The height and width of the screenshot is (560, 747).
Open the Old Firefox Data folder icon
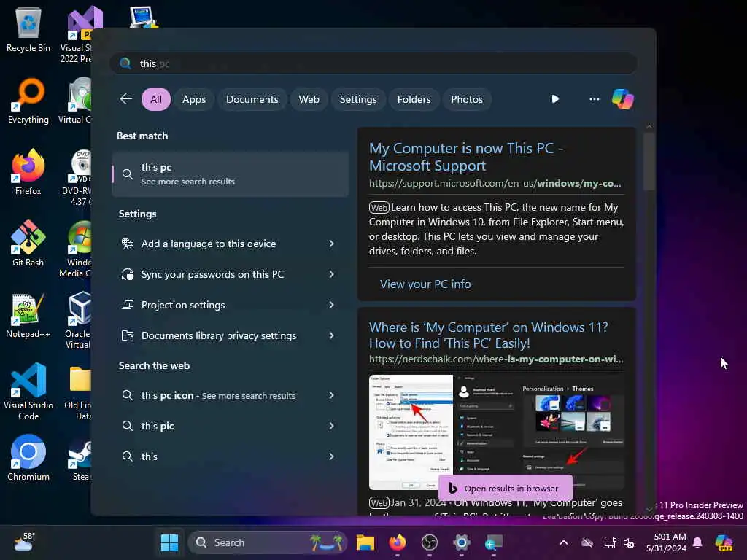coord(79,392)
